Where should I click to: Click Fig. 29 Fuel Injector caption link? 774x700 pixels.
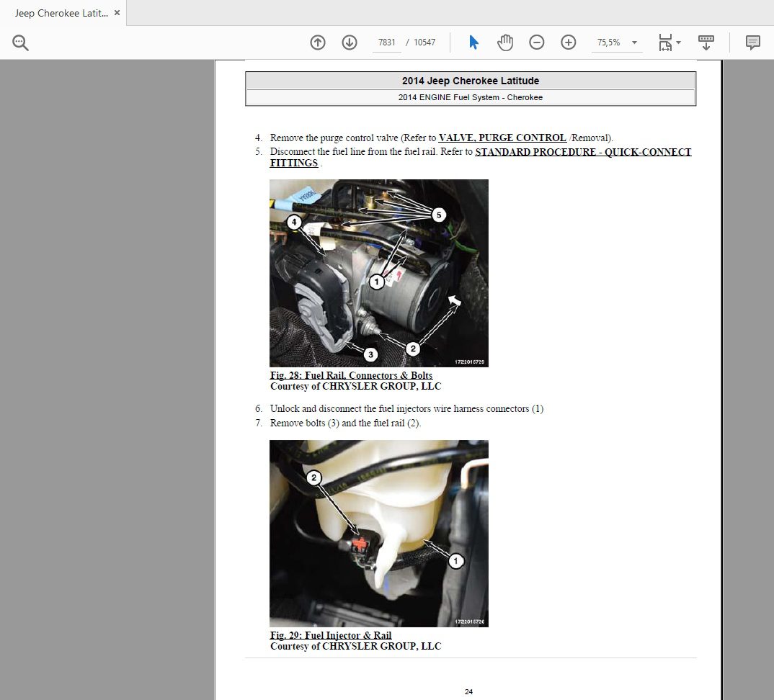[331, 635]
